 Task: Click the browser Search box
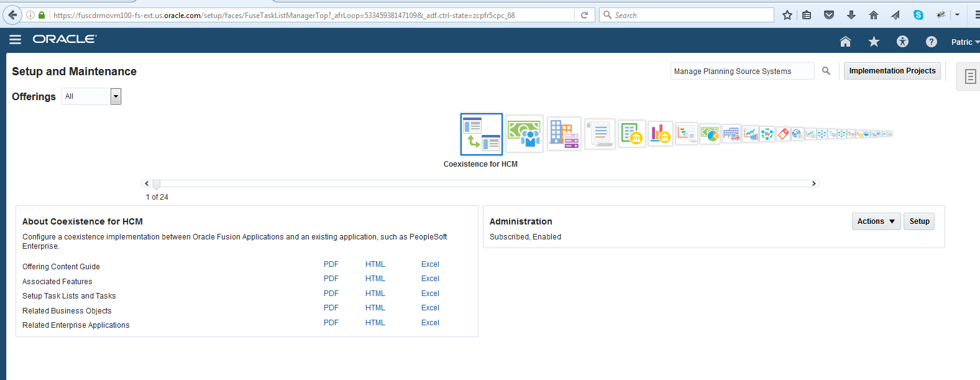(687, 15)
